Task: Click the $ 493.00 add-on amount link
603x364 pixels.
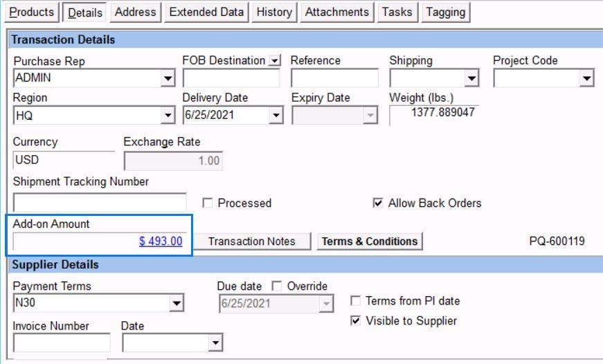Action: [161, 242]
